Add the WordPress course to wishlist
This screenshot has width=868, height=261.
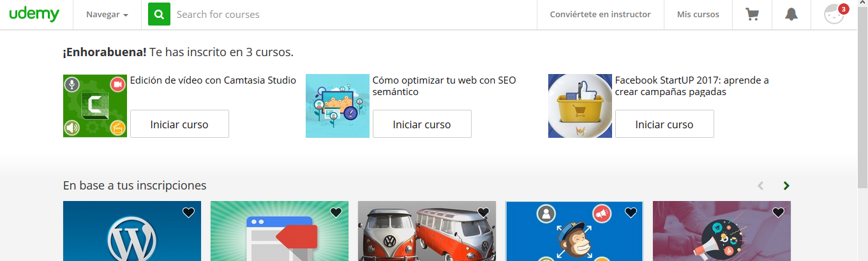coord(188,213)
